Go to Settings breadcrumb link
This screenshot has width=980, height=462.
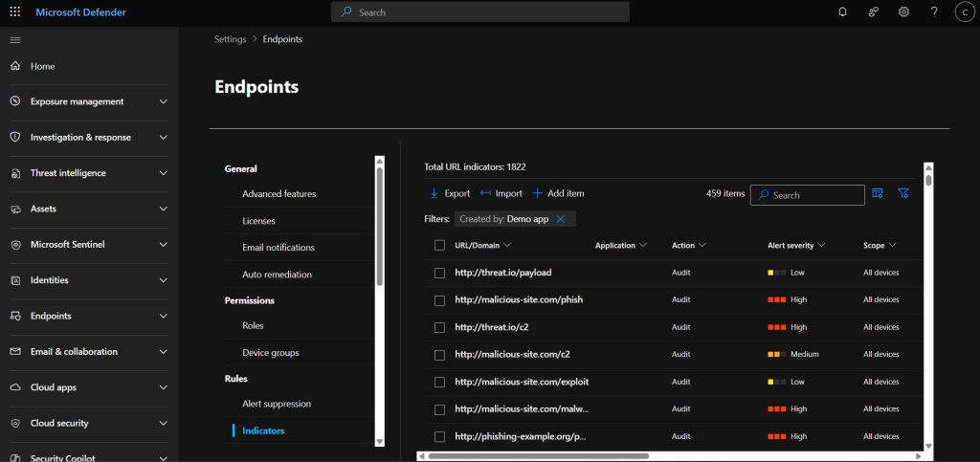(230, 39)
